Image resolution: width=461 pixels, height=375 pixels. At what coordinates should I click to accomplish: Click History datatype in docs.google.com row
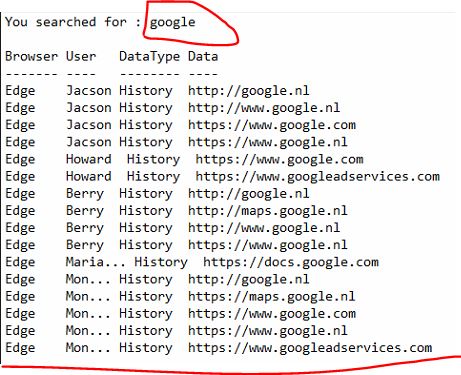[161, 262]
